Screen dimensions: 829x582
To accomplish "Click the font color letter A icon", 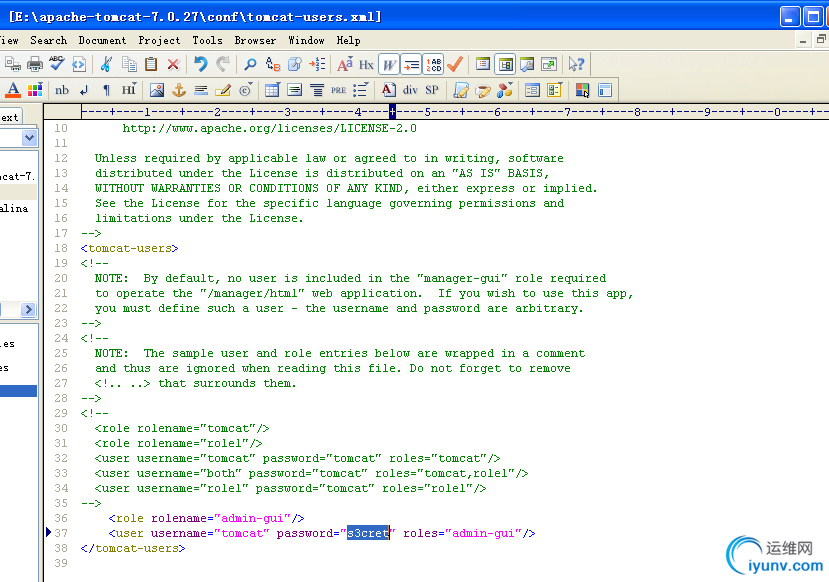I will click(x=13, y=90).
